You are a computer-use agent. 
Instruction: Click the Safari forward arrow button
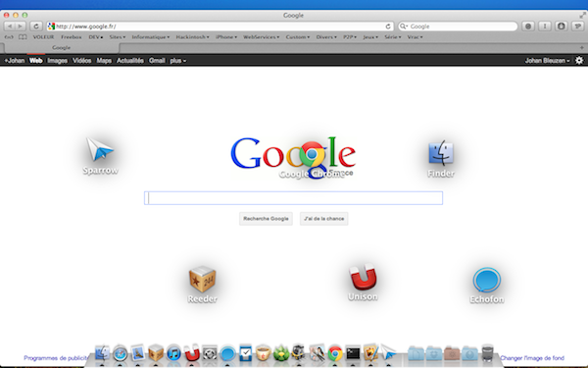pos(21,26)
